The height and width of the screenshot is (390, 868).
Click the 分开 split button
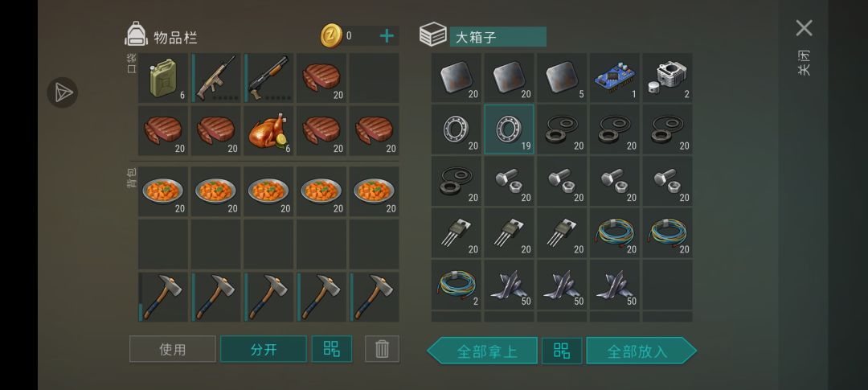click(x=264, y=349)
